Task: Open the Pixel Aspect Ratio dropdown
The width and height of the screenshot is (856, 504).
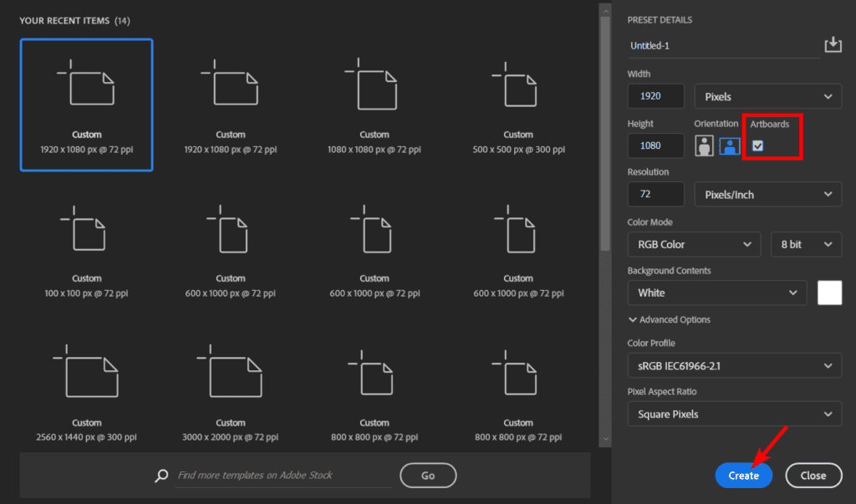Action: click(734, 413)
